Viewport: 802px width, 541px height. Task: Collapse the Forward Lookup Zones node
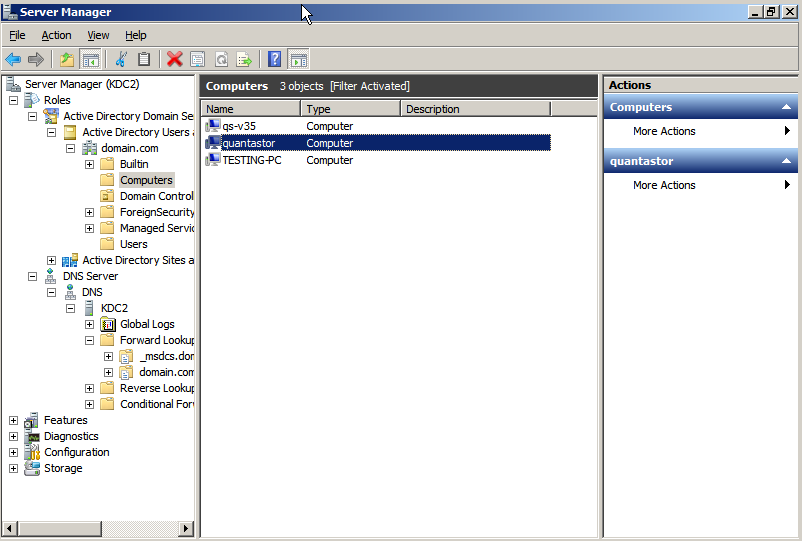pos(90,341)
